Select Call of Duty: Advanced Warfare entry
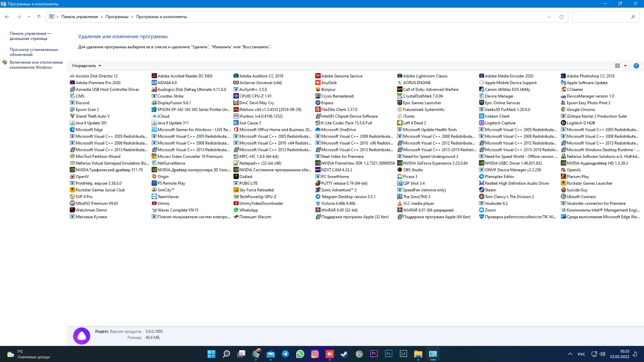The height and width of the screenshot is (362, 644). pyautogui.click(x=428, y=89)
